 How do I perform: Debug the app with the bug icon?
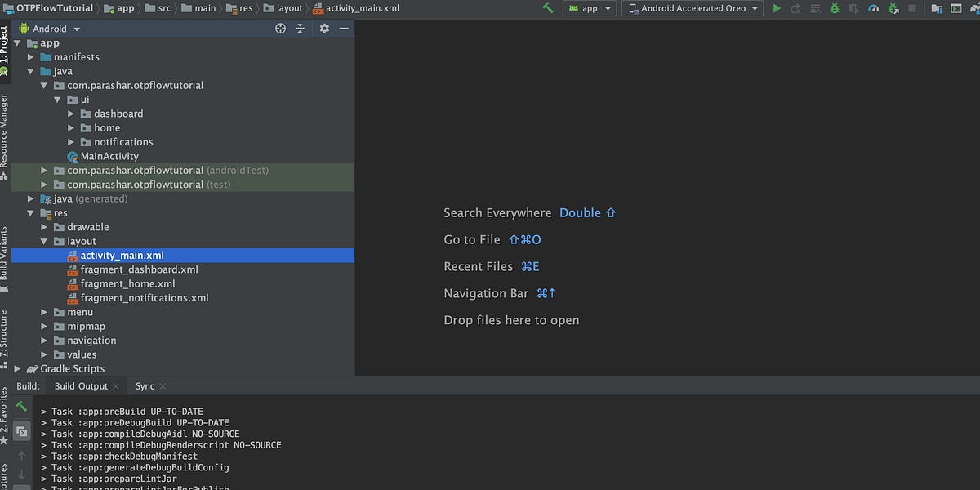coord(833,8)
